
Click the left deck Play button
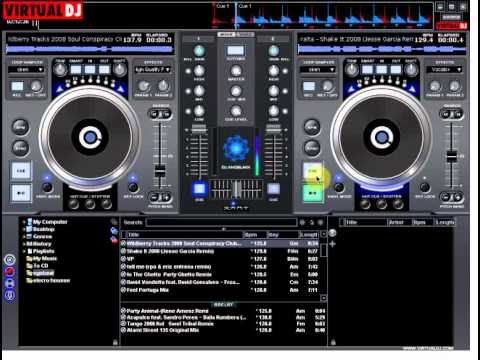(21, 193)
